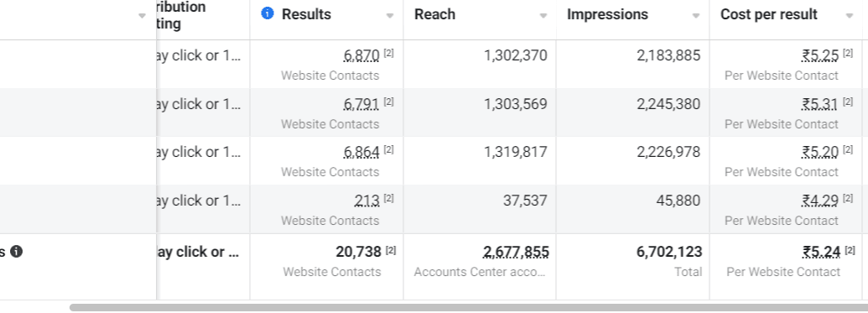This screenshot has width=868, height=313.
Task: Click the blue info icon beside Results
Action: 268,13
